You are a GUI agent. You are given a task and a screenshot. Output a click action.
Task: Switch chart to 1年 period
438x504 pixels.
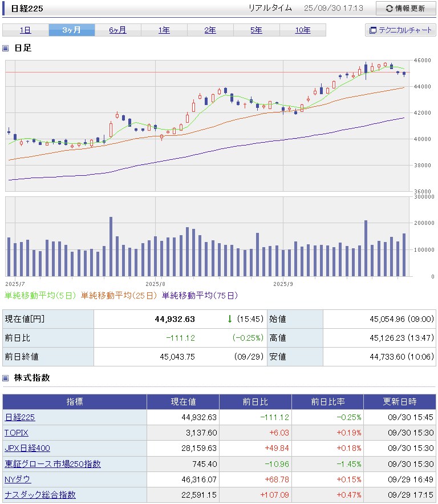point(164,30)
